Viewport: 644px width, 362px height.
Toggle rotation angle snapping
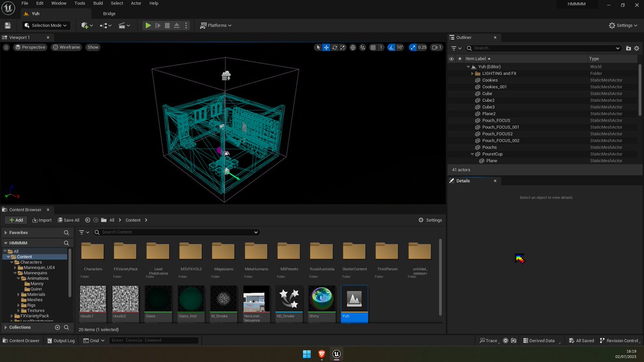pyautogui.click(x=391, y=47)
